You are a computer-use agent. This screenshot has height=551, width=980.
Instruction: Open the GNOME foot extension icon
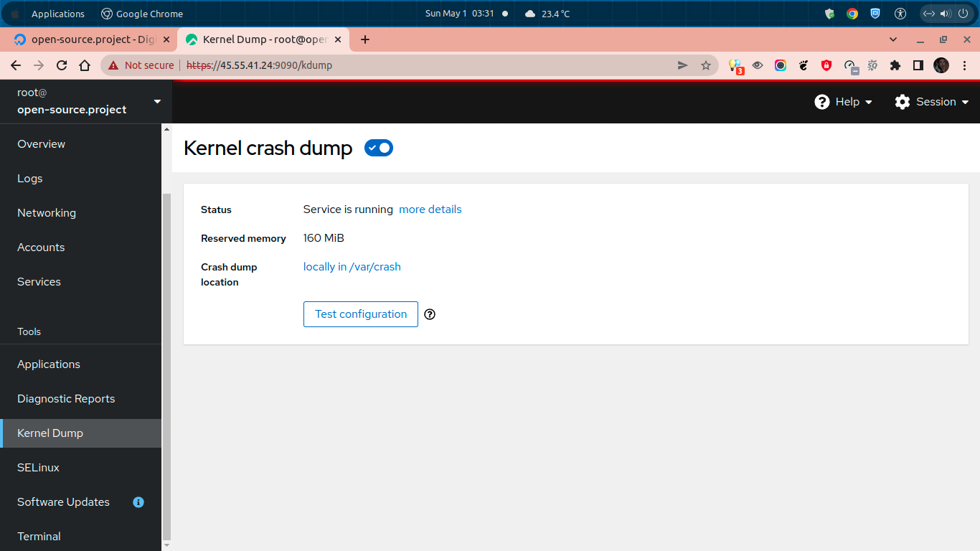click(x=804, y=65)
